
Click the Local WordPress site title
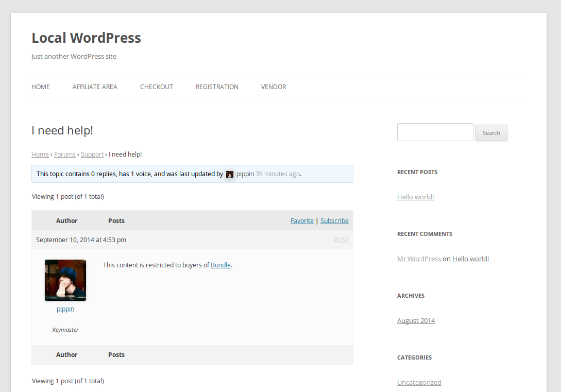click(x=86, y=38)
